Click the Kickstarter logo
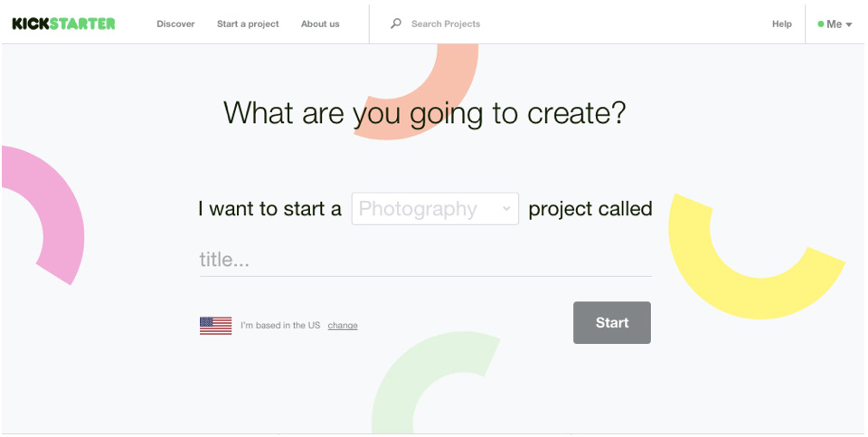The height and width of the screenshot is (437, 868). (63, 24)
